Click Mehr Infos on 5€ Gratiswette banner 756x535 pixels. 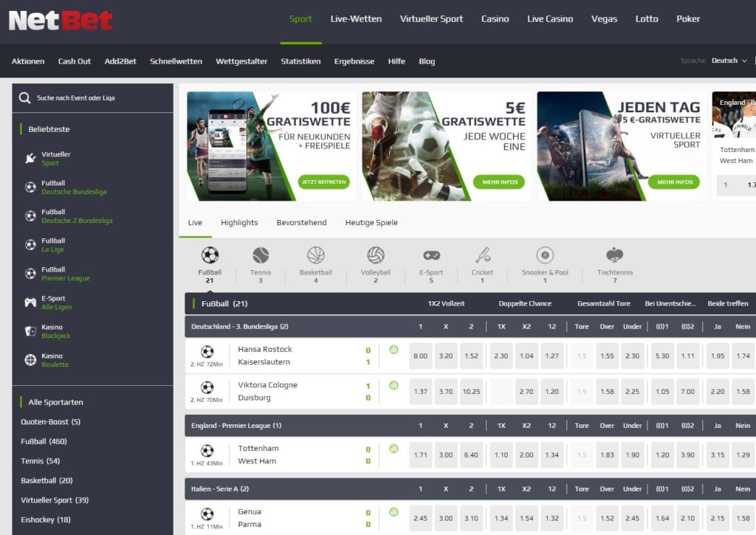click(x=500, y=182)
